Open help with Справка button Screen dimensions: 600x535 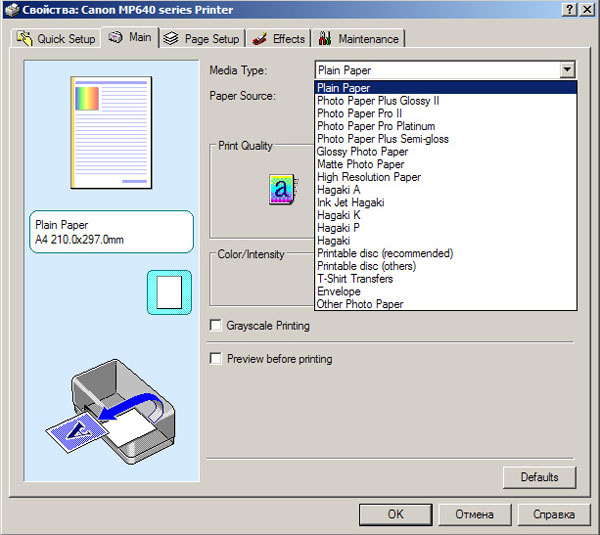(x=554, y=514)
